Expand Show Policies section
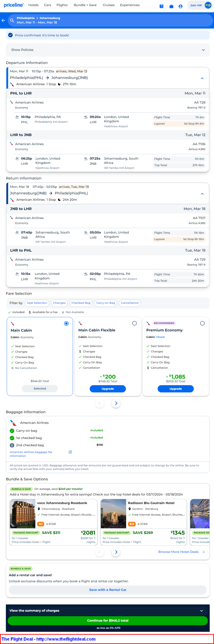The width and height of the screenshot is (214, 644). point(108,50)
